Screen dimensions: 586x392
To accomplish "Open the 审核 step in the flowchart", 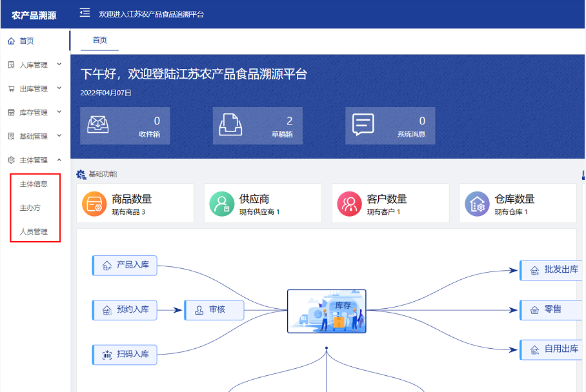I will [x=215, y=310].
